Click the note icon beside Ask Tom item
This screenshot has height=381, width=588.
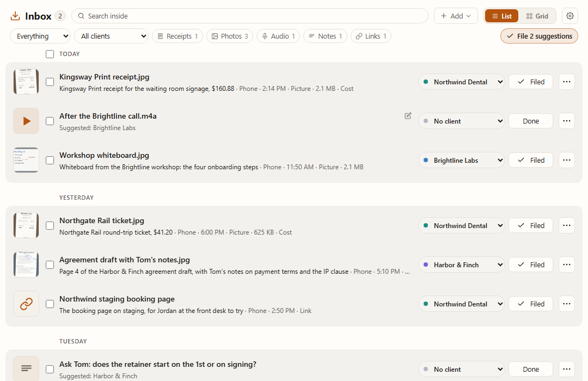point(26,368)
